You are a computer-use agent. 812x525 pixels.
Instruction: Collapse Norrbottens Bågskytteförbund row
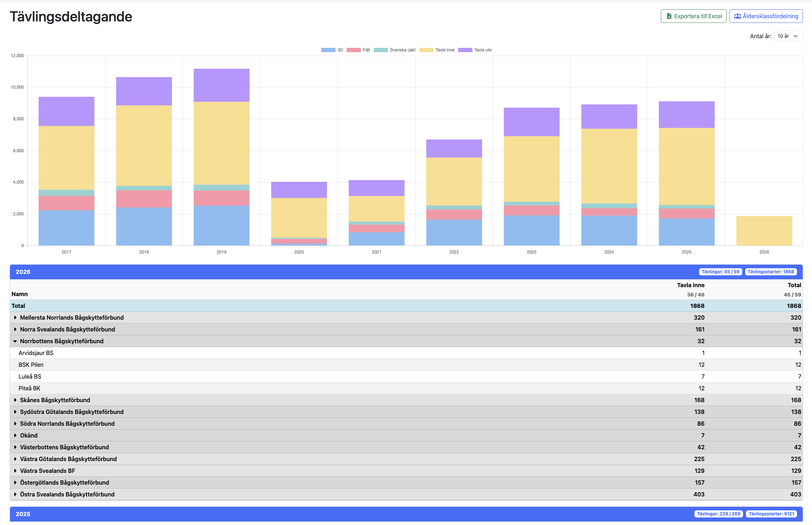(x=15, y=341)
